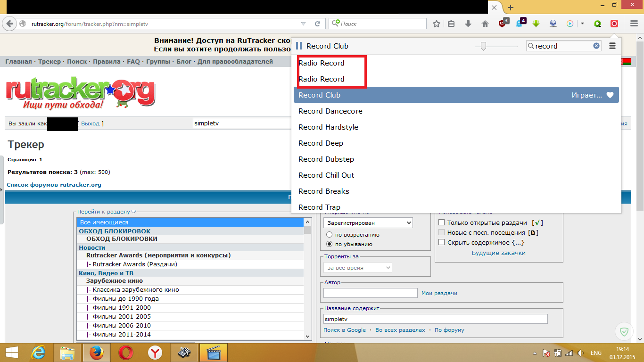
Task: Open 'Правила' navigation link
Action: (107, 62)
